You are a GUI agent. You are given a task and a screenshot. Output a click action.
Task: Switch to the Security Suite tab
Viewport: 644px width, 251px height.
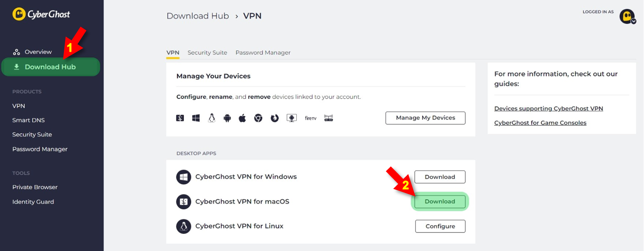pos(208,53)
